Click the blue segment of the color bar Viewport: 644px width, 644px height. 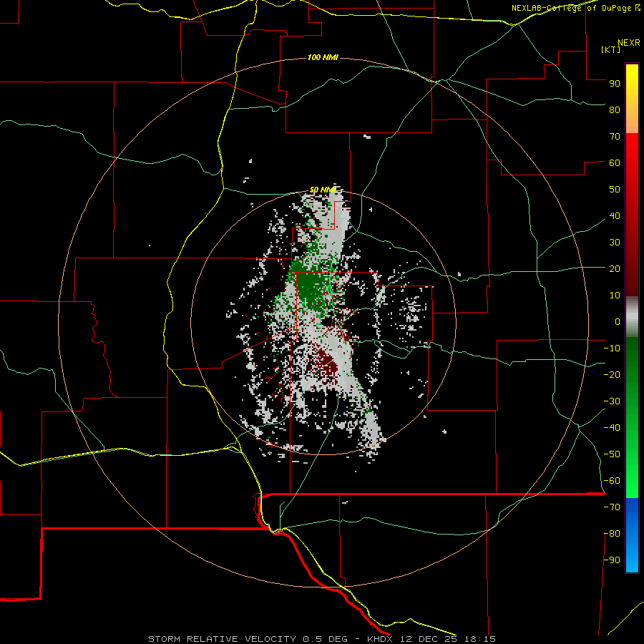pyautogui.click(x=632, y=535)
